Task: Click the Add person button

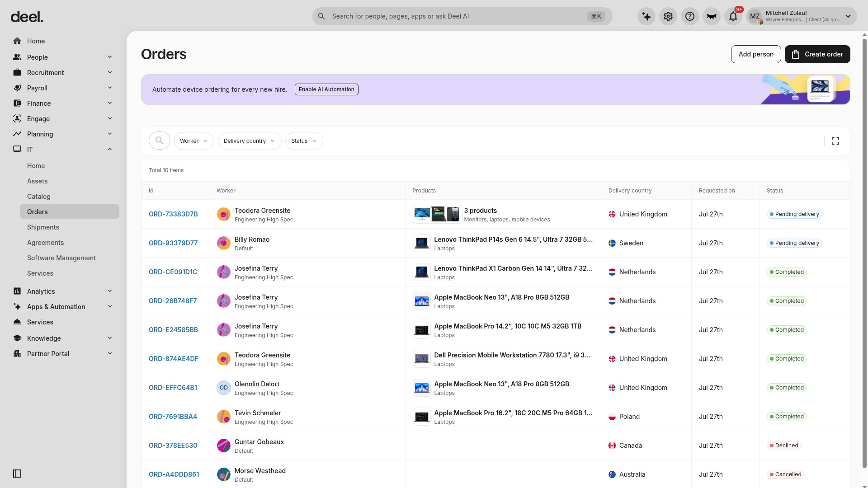Action: tap(756, 54)
